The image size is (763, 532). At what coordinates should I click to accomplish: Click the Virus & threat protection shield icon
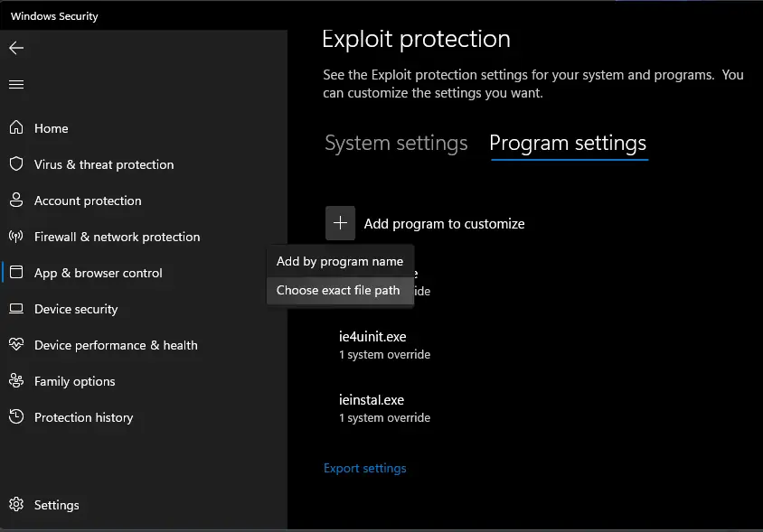[16, 163]
